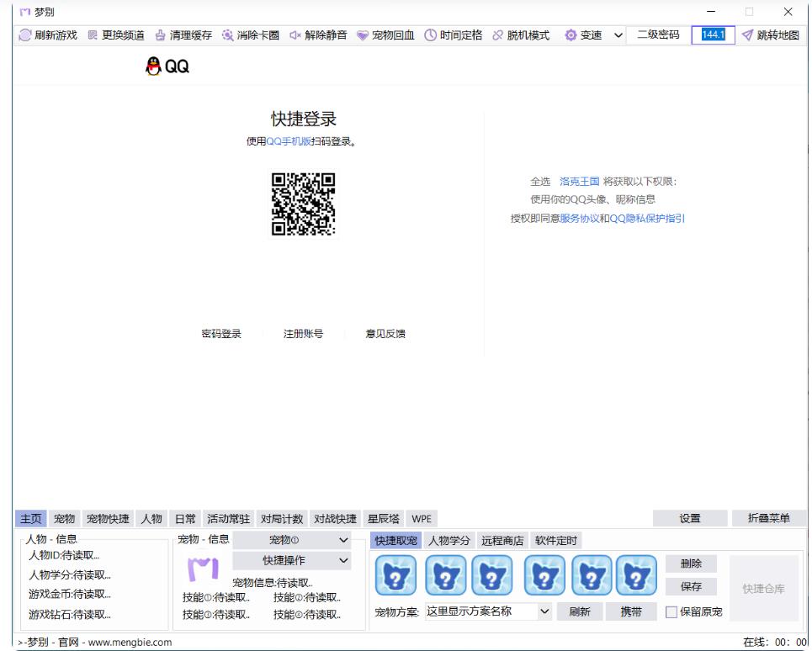Click the 删除 button
Viewport: 812px width, 651px height.
click(692, 564)
